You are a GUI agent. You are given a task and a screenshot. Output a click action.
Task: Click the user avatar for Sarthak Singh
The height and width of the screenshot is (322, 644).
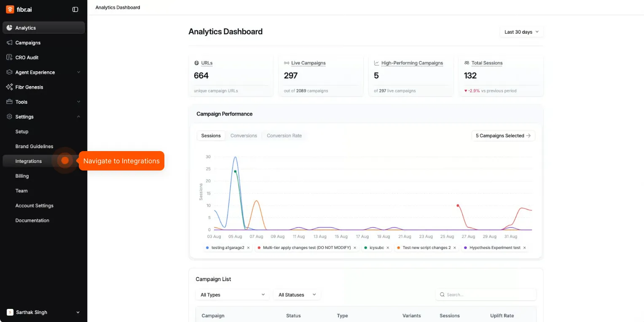(x=10, y=312)
